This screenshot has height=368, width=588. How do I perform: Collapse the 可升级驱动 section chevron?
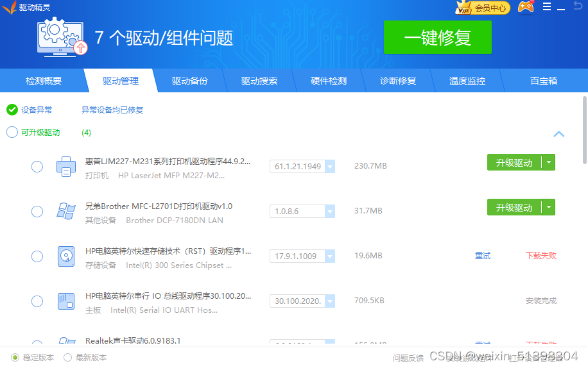point(558,134)
